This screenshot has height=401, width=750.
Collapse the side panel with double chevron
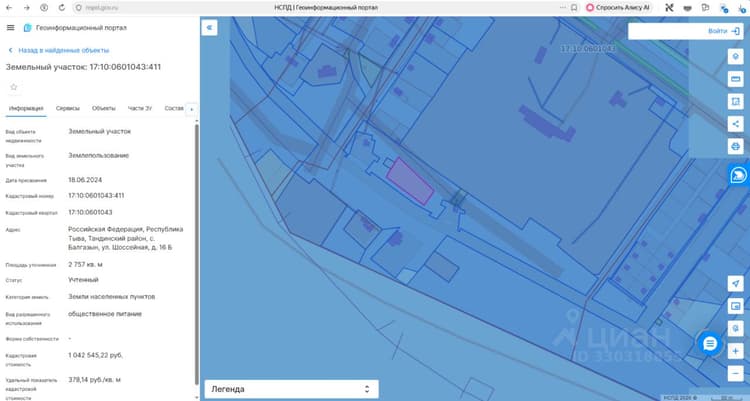pyautogui.click(x=209, y=28)
